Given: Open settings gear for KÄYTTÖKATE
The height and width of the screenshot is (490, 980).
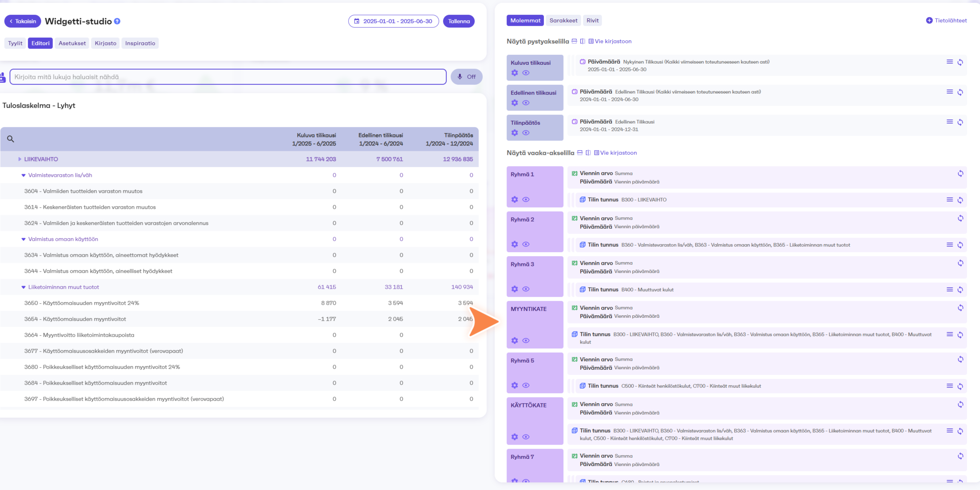Looking at the screenshot, I should (514, 437).
